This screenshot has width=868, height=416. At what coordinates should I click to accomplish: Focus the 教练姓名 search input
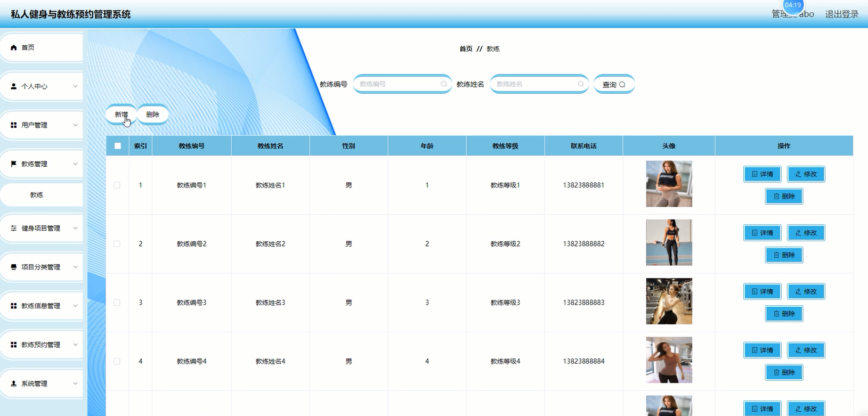539,84
